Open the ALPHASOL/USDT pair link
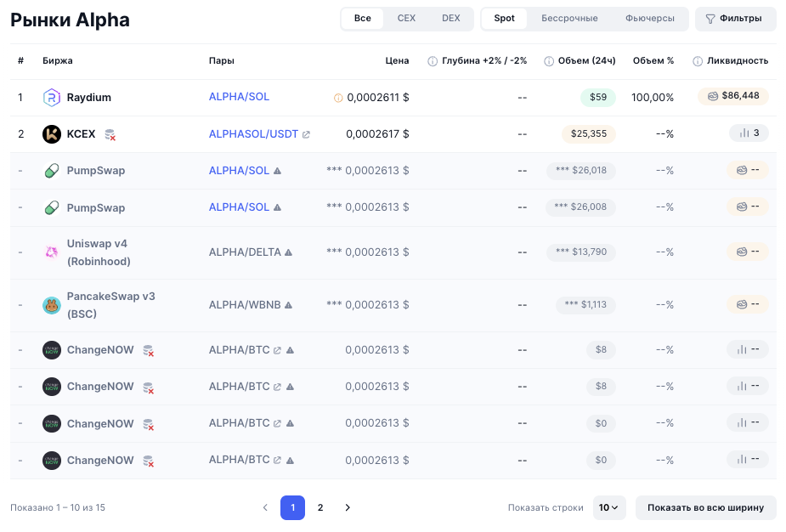 coord(254,134)
